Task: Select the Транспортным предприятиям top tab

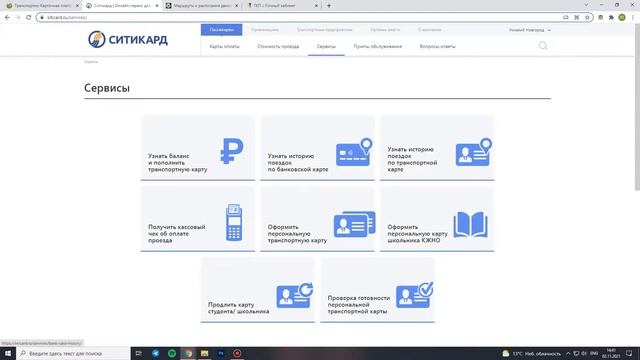Action: [324, 29]
